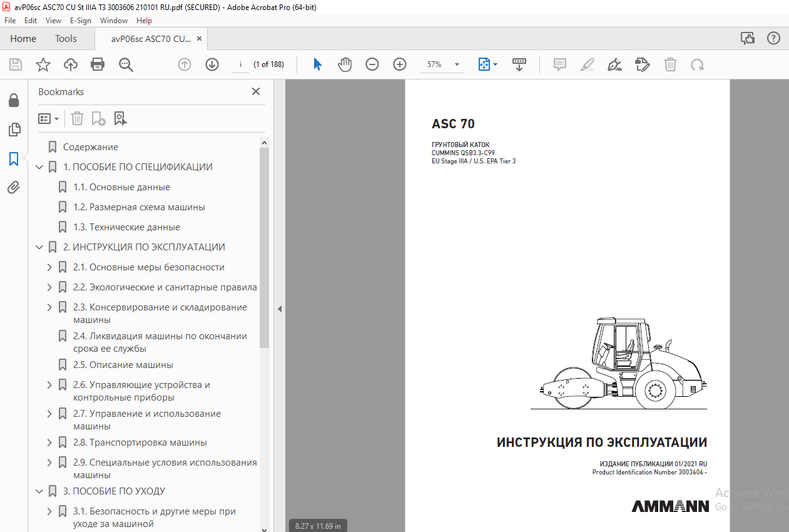Expand 2.8. Транспортировка машины
This screenshot has width=789, height=532.
(x=49, y=442)
